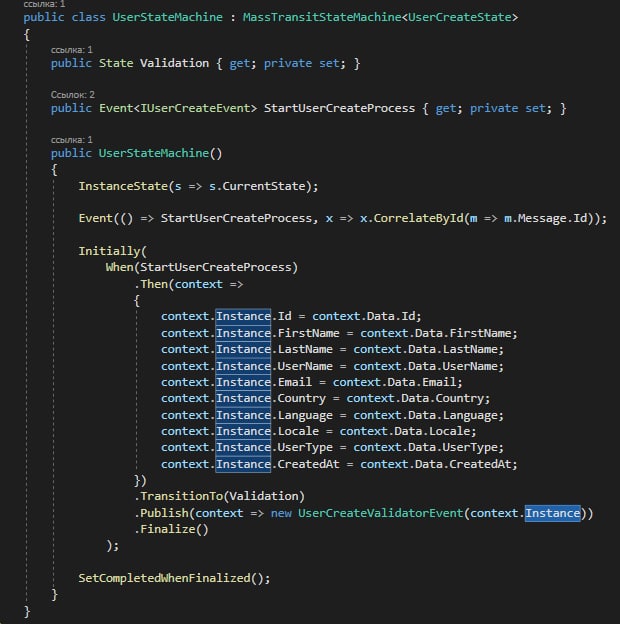Click context.Data.Locale on the right side
The height and width of the screenshot is (624, 620).
[x=405, y=431]
